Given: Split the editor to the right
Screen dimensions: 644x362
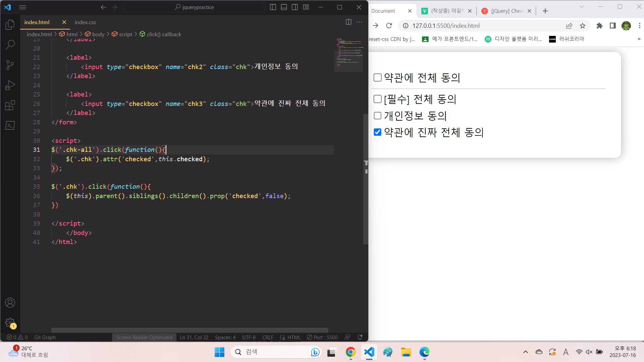Looking at the screenshot, I should pyautogui.click(x=348, y=22).
